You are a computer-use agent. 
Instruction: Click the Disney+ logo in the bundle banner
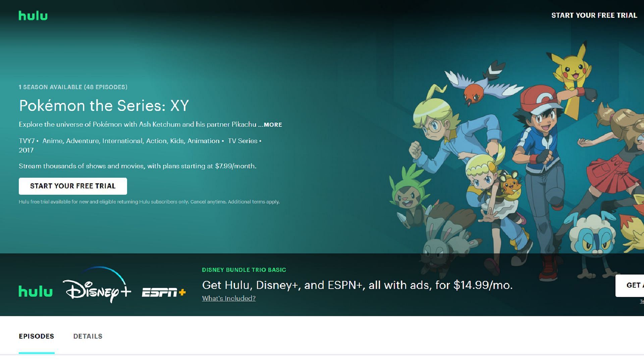[97, 285]
